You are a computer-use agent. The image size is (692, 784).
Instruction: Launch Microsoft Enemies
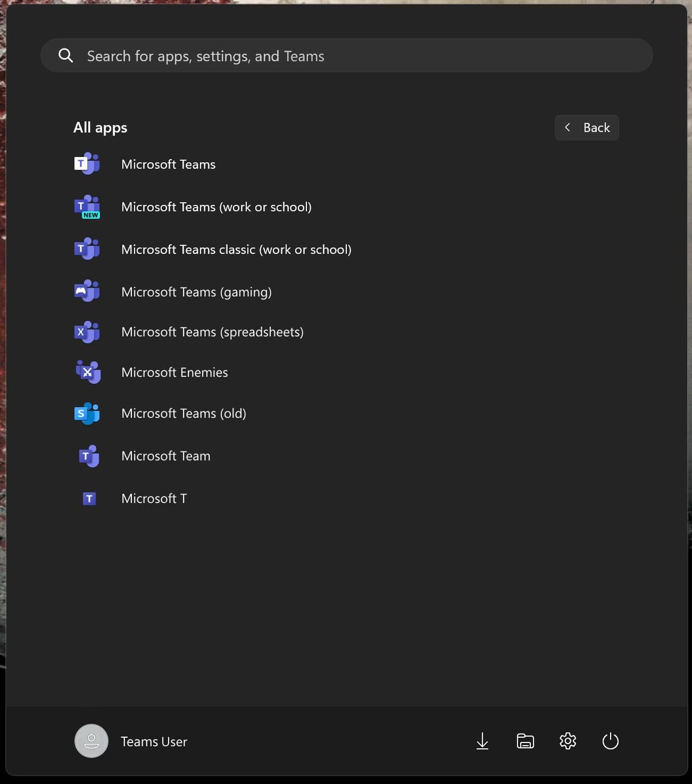click(174, 373)
